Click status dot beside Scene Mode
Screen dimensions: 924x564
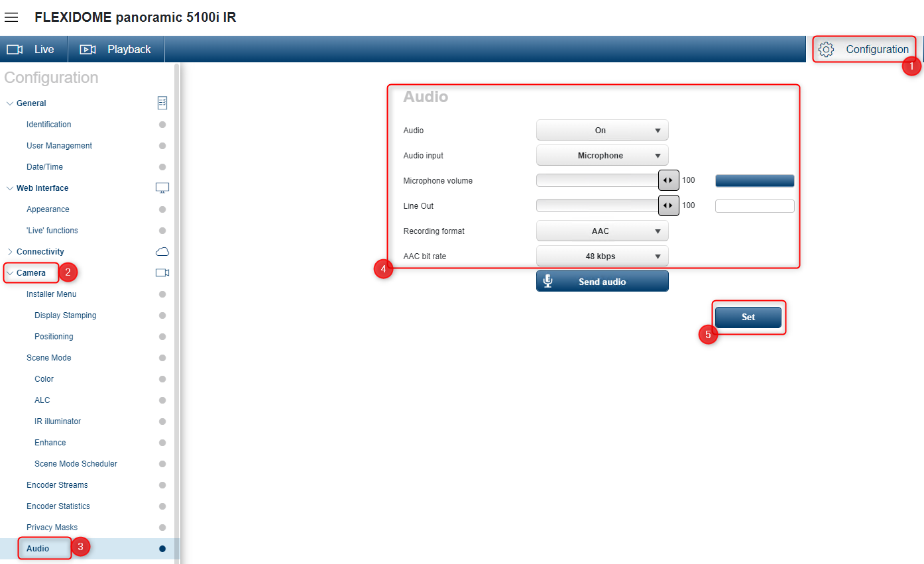tap(162, 357)
